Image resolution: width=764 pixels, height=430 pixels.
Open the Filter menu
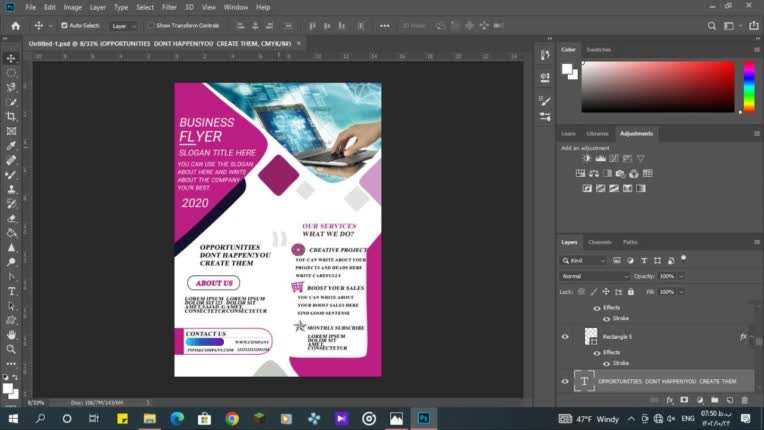(x=169, y=7)
